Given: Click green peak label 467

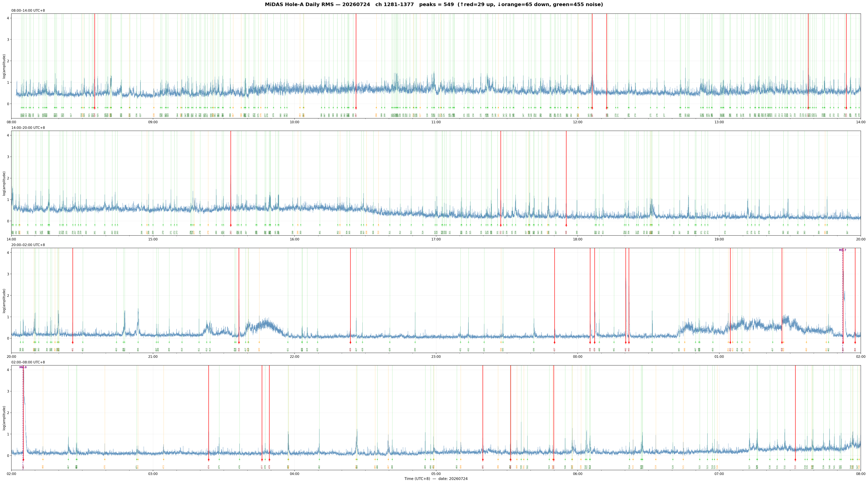Looking at the screenshot, I should [x=68, y=467].
